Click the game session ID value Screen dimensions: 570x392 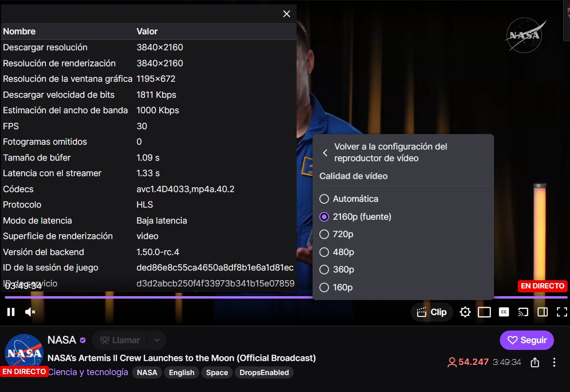coord(215,268)
